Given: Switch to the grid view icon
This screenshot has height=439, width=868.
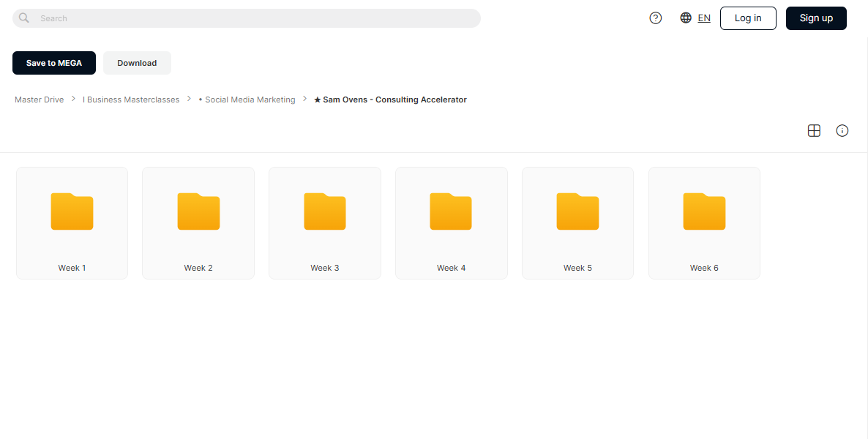Looking at the screenshot, I should pyautogui.click(x=814, y=131).
